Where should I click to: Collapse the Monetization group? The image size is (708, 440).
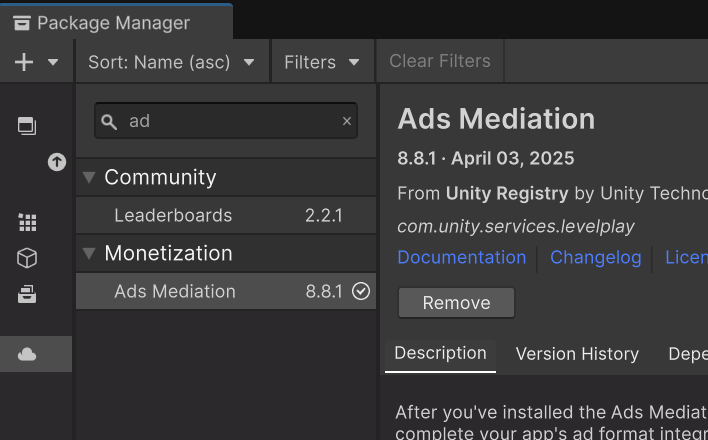coord(89,253)
